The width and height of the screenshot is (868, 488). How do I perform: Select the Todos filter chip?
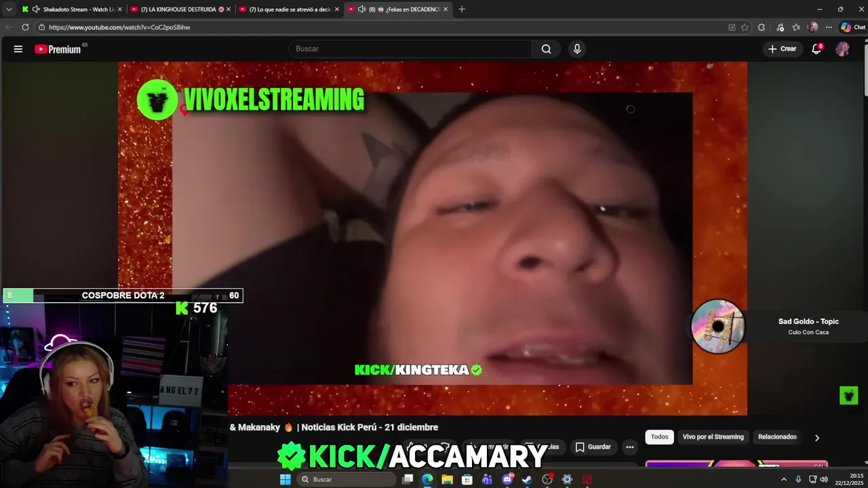coord(660,437)
